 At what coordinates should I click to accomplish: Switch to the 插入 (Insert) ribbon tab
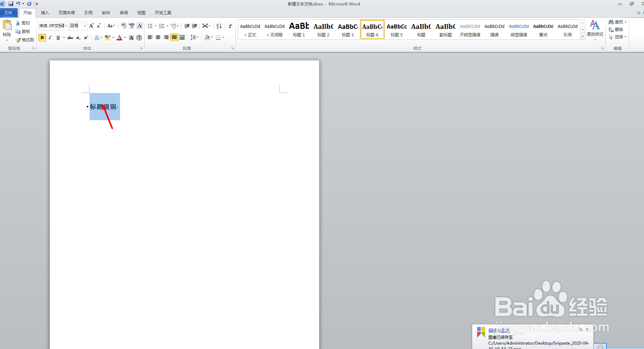pyautogui.click(x=44, y=13)
